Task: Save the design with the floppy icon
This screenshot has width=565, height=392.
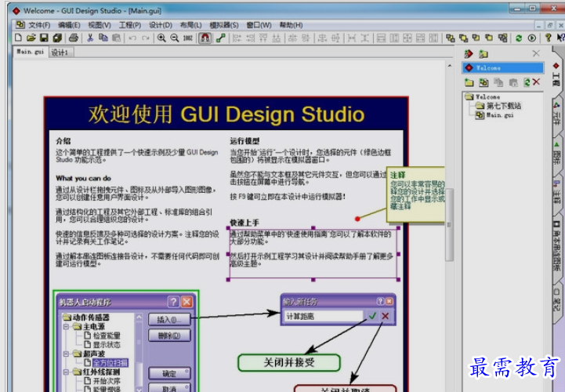Action: [44, 38]
